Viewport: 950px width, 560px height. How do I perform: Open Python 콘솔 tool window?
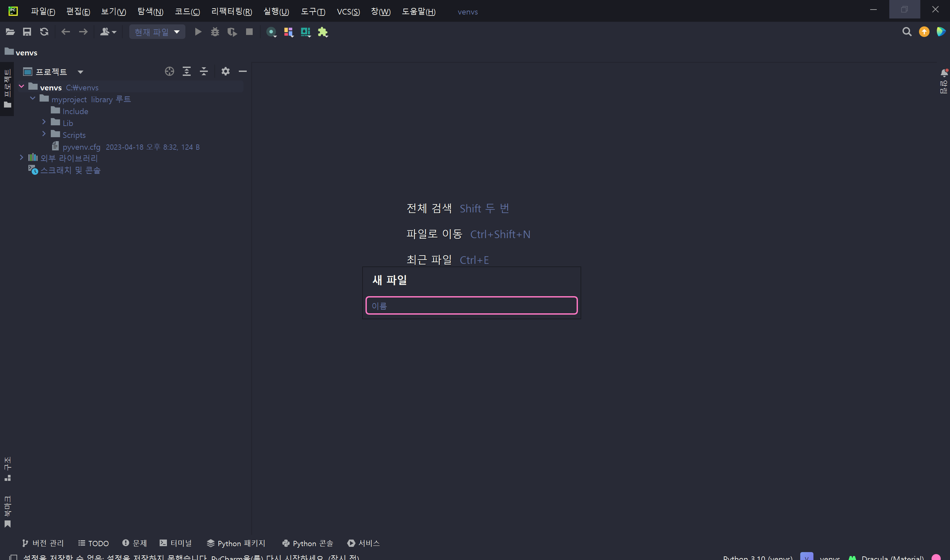point(308,543)
